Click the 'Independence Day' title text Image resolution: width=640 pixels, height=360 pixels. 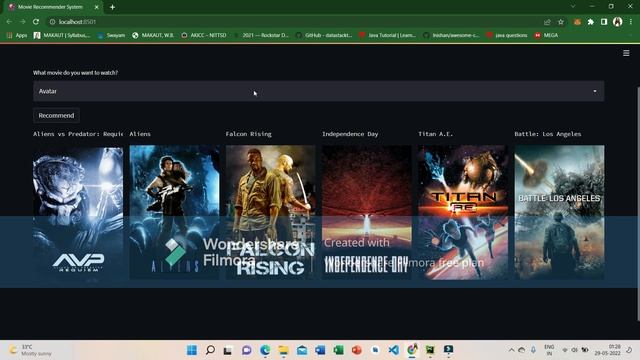click(x=350, y=134)
